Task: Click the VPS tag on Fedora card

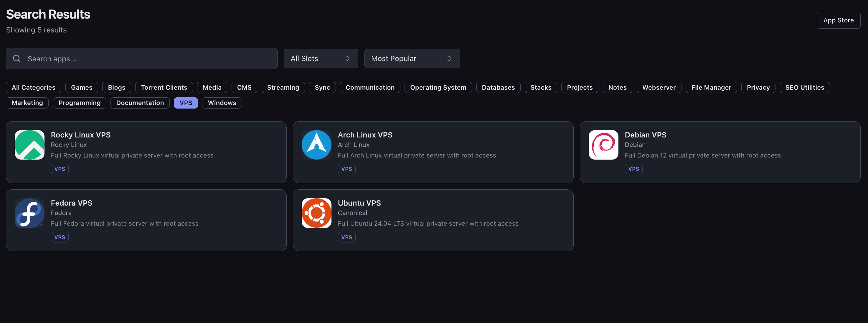Action: pos(60,237)
